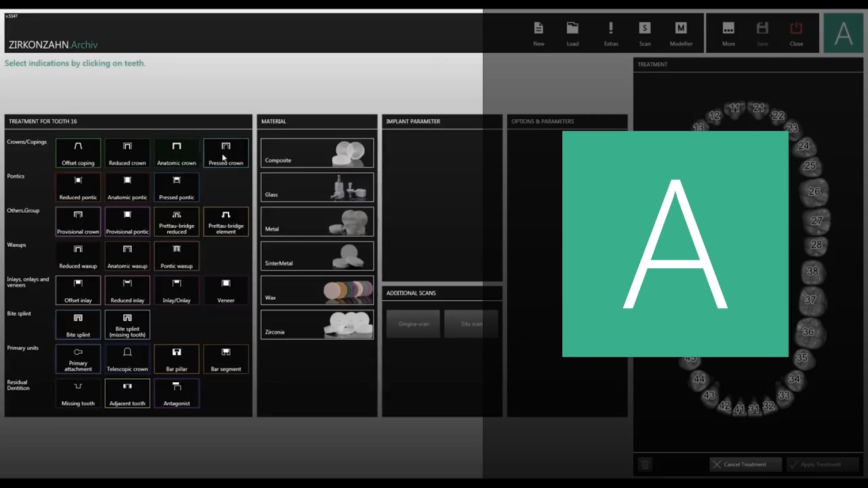
Task: Choose Provisional pontic
Action: tap(127, 222)
